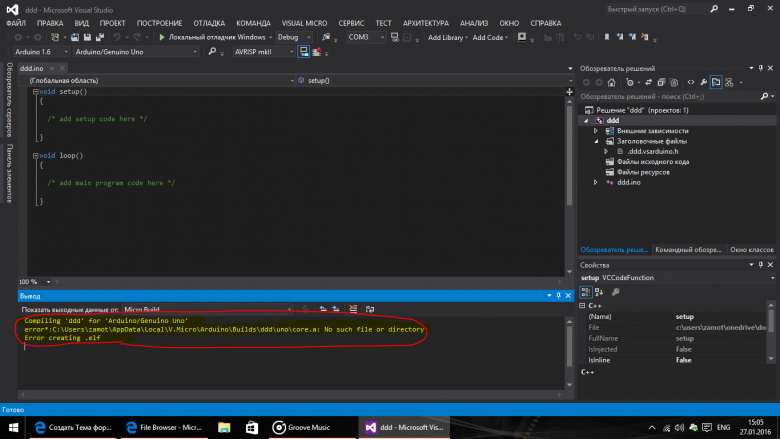The height and width of the screenshot is (439, 780).
Task: Toggle word wrap in Output panel
Action: (x=370, y=309)
